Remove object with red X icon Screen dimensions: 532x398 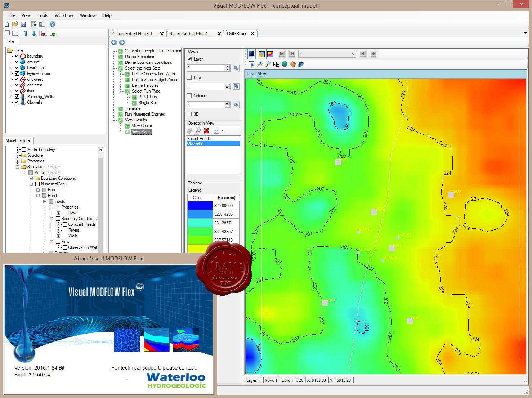[x=206, y=131]
